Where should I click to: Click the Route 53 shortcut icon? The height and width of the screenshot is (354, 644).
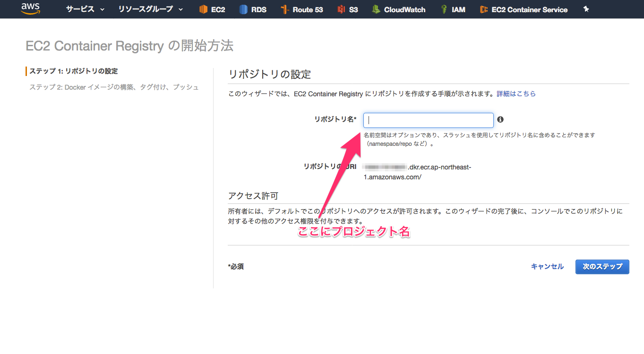pyautogui.click(x=284, y=9)
